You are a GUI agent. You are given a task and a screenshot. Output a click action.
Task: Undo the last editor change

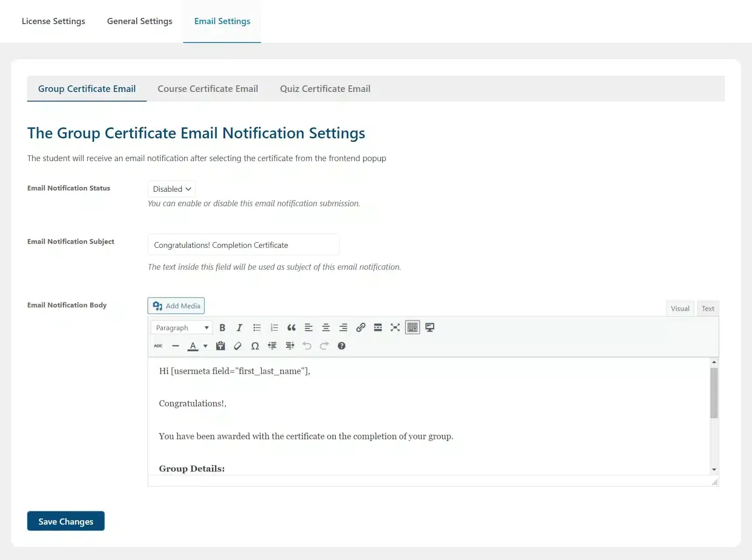coord(307,346)
